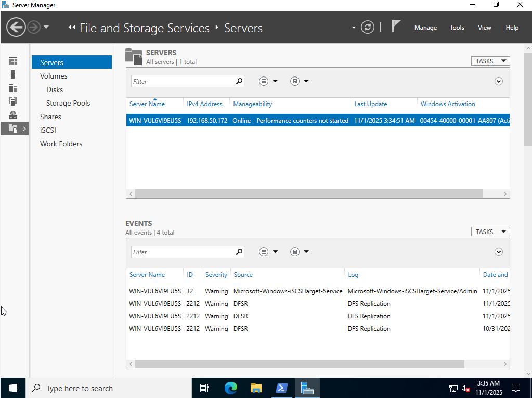Open the TASKS dropdown in Servers section

[490, 61]
